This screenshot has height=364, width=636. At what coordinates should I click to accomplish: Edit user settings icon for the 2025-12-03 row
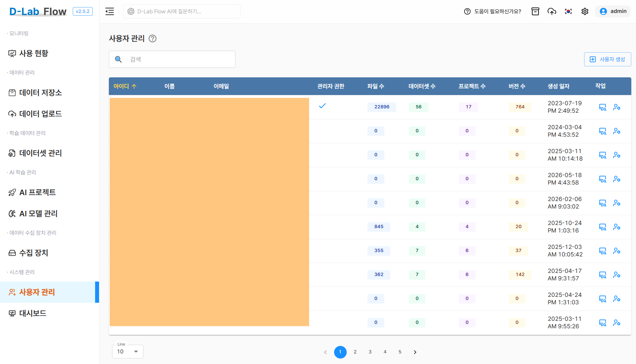[x=617, y=251]
